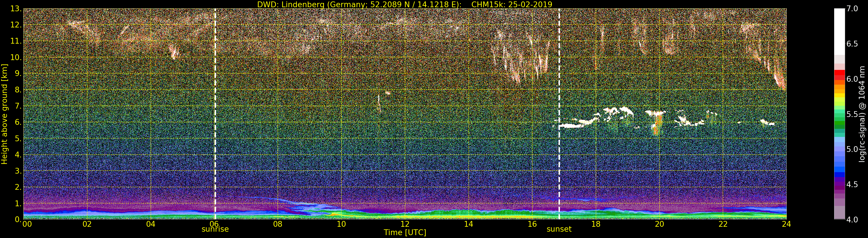The image size is (868, 238).
Task: Click the height-axis tick label "11."
Action: tap(16, 41)
